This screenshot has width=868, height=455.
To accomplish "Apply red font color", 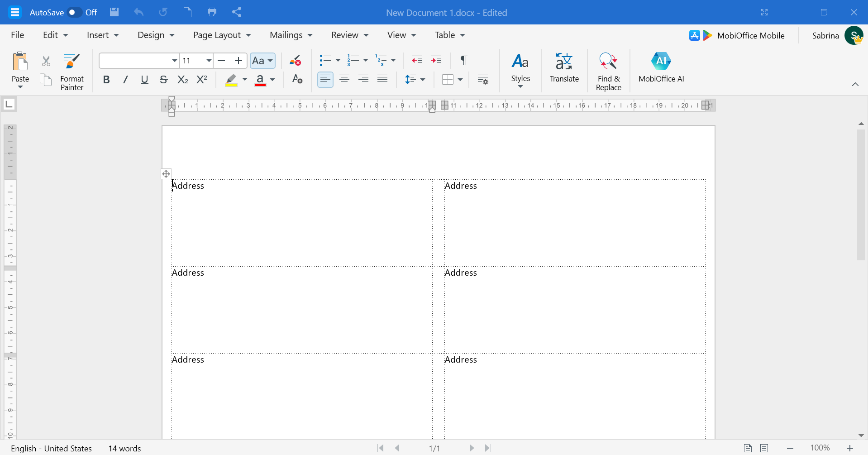I will click(x=260, y=80).
